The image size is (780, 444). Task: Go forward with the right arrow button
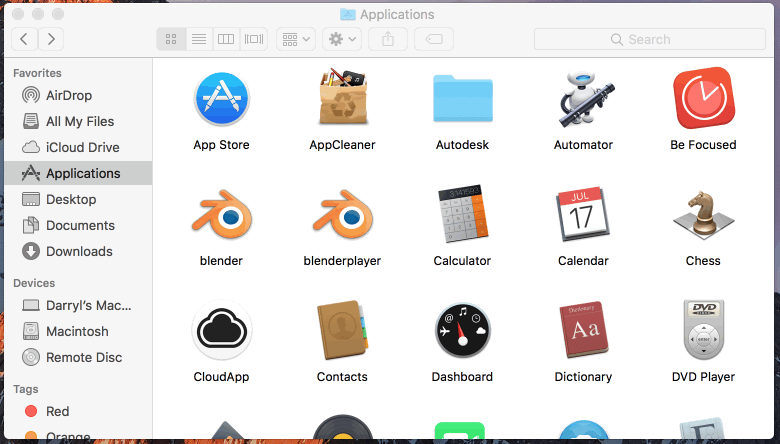point(51,39)
